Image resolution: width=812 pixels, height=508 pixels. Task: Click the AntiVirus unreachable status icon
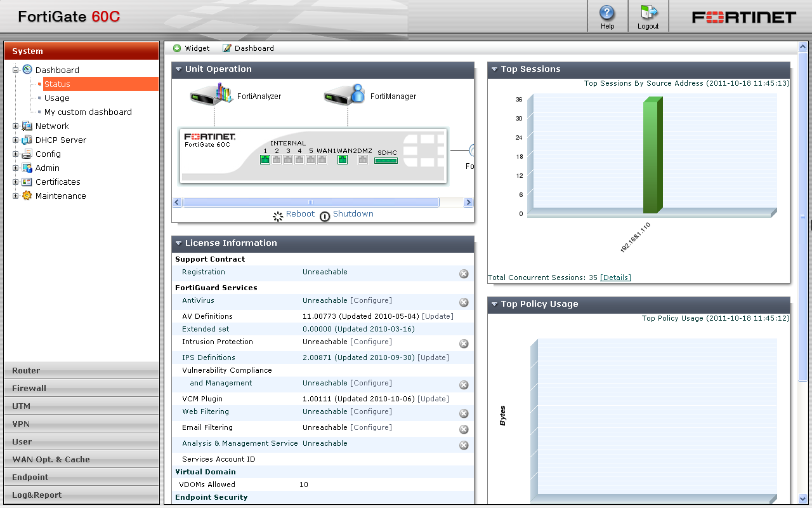(464, 302)
